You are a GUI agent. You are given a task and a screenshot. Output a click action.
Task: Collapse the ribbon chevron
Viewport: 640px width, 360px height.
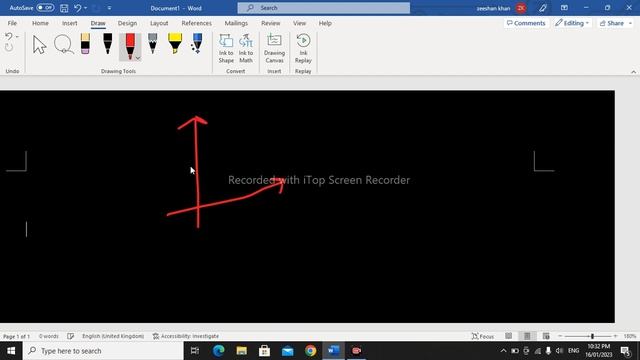633,72
